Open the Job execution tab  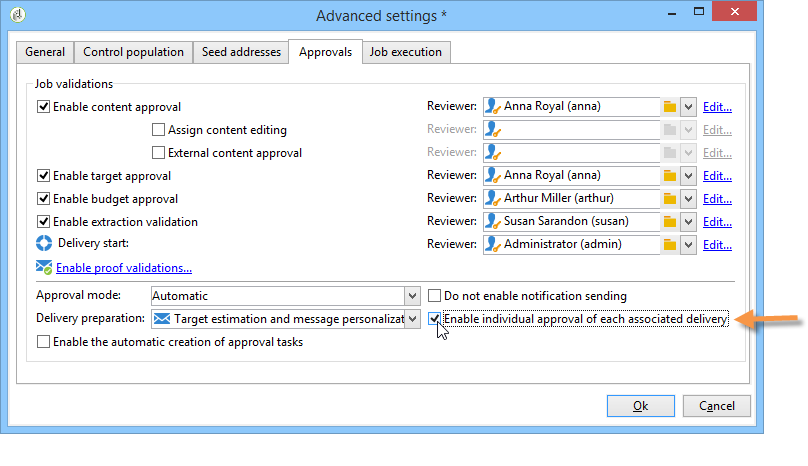tap(405, 52)
